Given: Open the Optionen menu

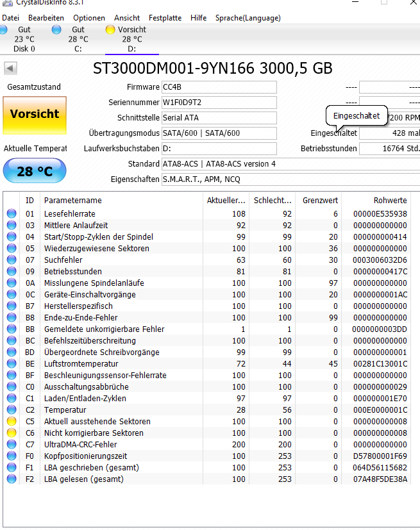Looking at the screenshot, I should point(89,18).
